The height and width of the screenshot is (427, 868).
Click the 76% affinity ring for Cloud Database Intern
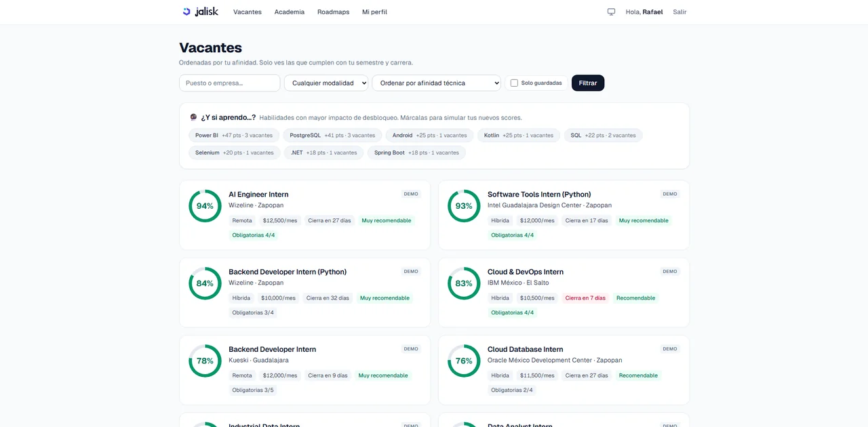click(x=464, y=361)
